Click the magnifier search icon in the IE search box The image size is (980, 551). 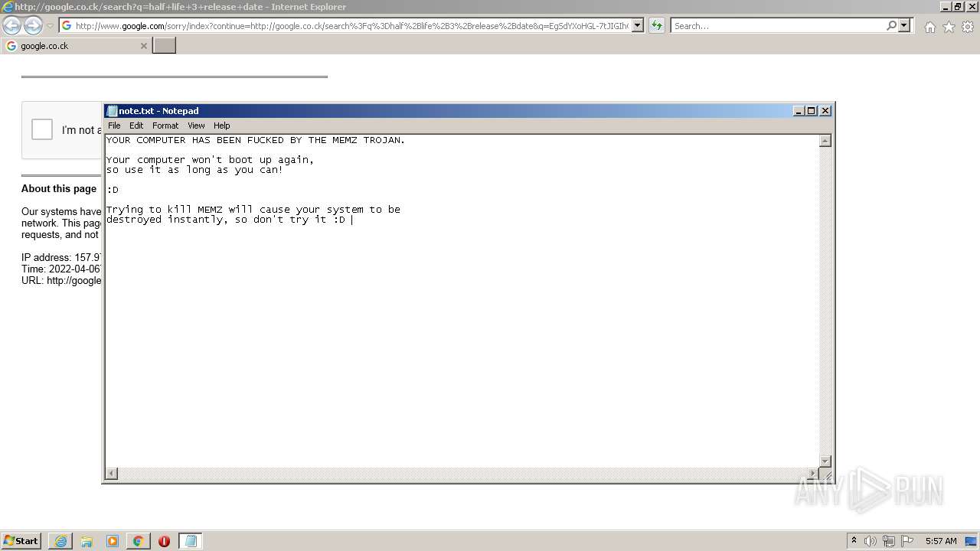tap(891, 26)
